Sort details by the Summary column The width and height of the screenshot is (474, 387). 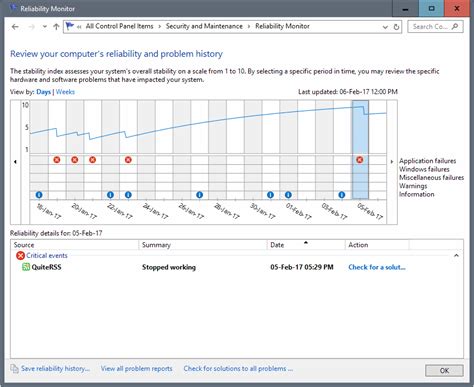(x=203, y=245)
